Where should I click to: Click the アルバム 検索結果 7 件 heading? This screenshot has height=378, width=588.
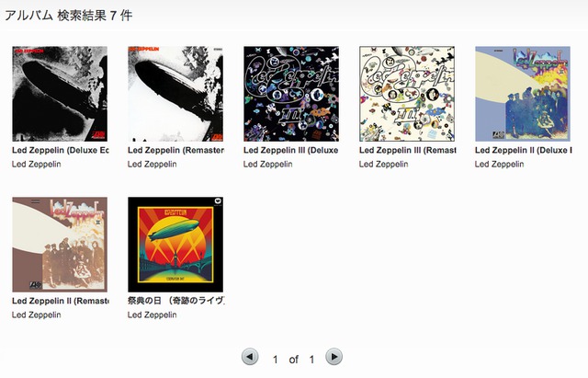pos(69,16)
